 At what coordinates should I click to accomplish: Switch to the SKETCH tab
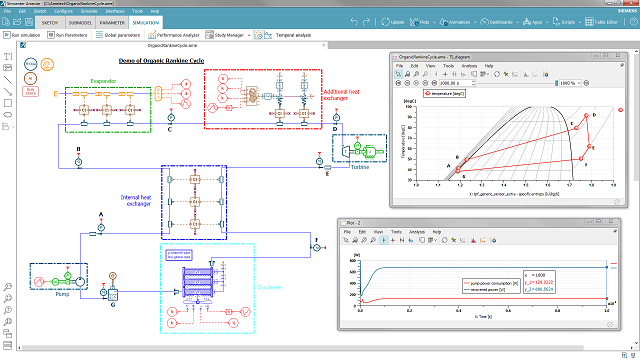[50, 23]
